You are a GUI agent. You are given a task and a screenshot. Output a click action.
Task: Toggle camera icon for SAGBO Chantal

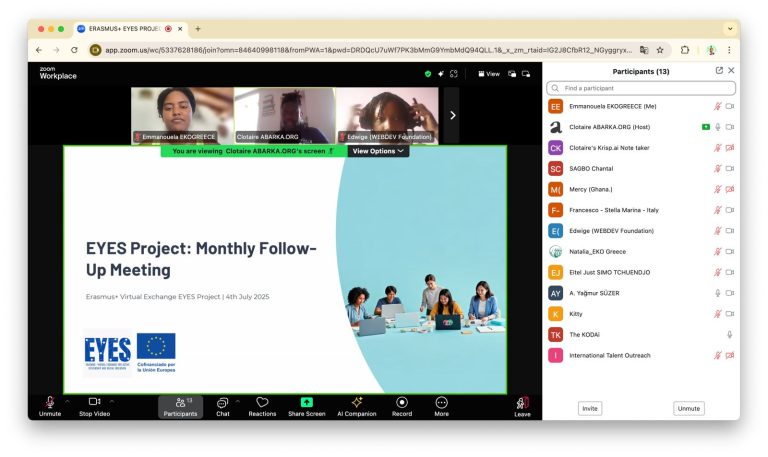pyautogui.click(x=730, y=168)
